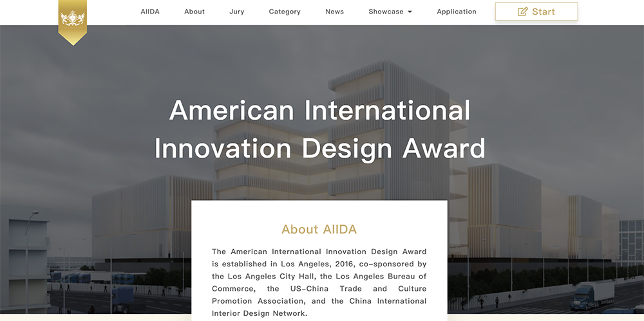
Task: Click the pencil edit icon beside Start
Action: click(523, 12)
